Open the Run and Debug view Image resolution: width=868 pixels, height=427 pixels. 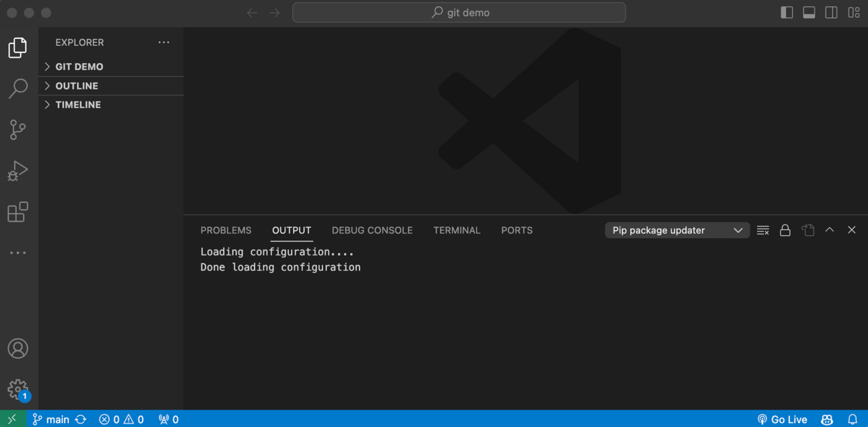(18, 171)
